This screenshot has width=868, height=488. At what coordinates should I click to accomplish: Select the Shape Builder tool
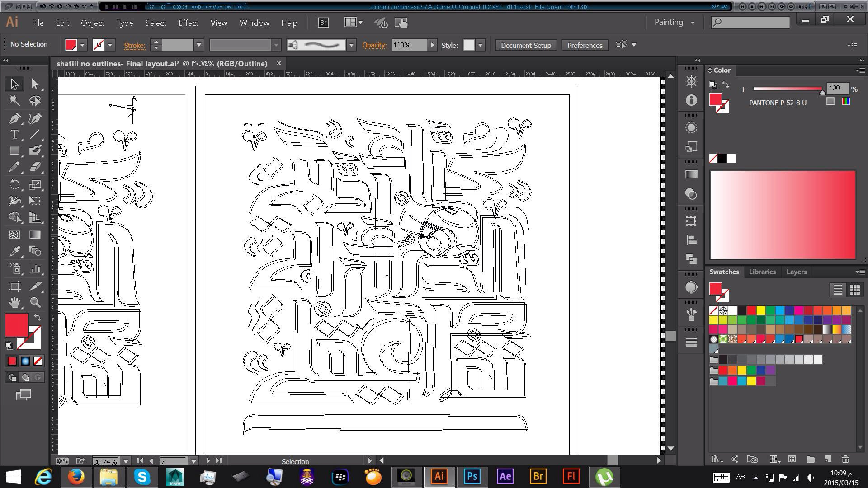[x=14, y=217]
